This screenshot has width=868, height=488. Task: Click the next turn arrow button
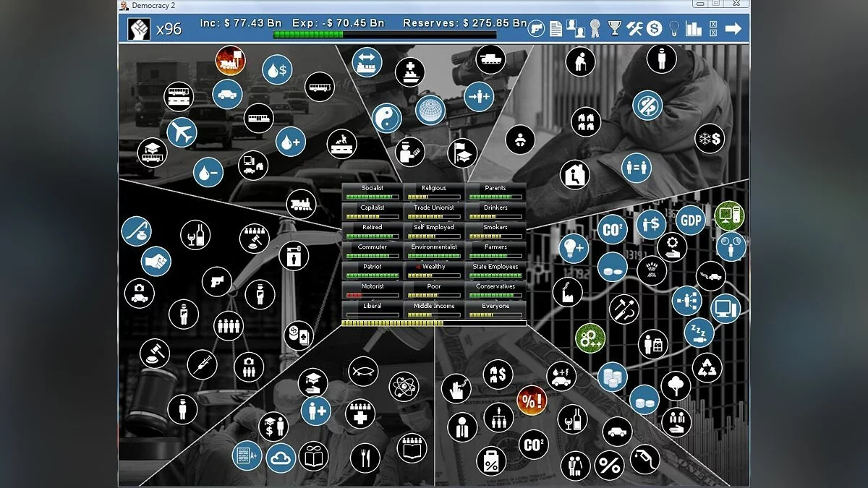coord(733,29)
